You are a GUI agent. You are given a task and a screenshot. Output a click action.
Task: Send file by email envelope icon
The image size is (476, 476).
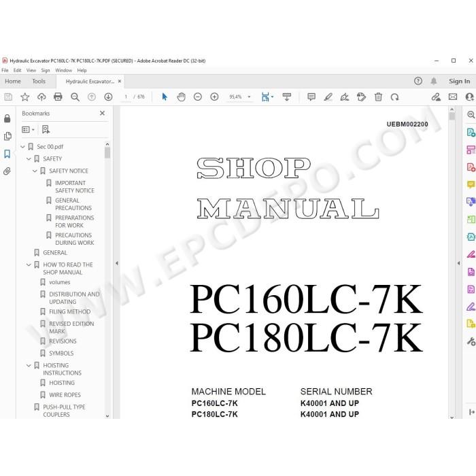pyautogui.click(x=453, y=97)
